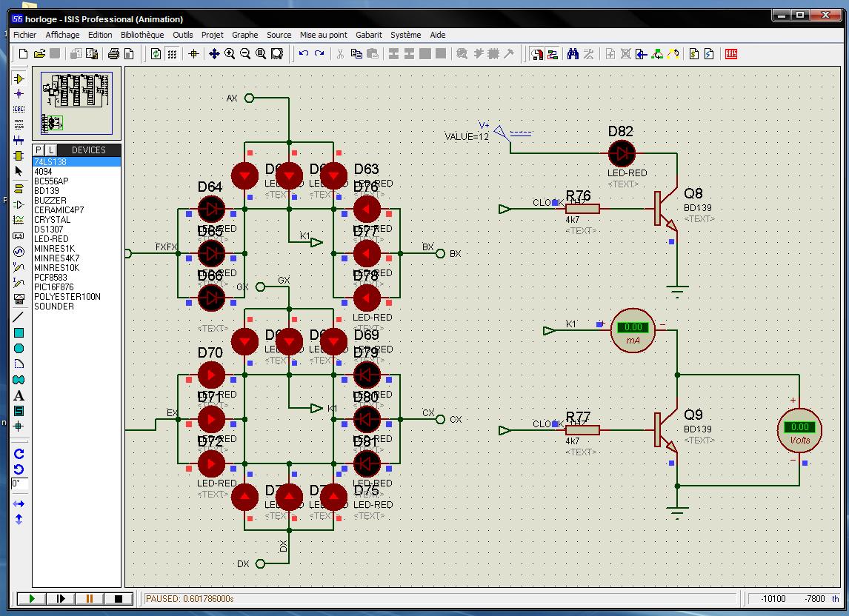The image size is (849, 616).
Task: Click the zoom in magnifier icon
Action: [x=230, y=54]
